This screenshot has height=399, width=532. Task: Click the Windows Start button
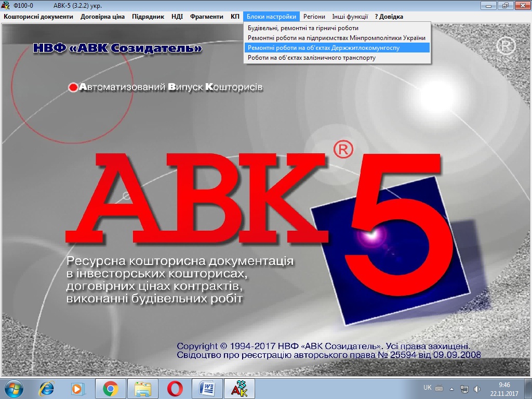pos(14,389)
